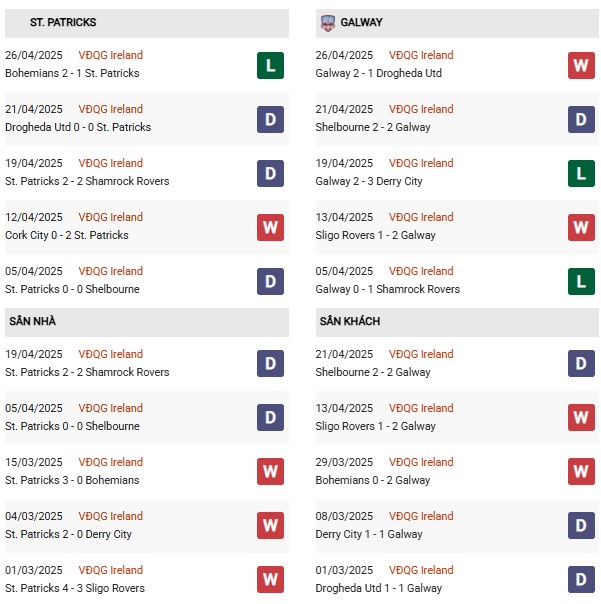Click W badge for St. Patricks 4-3 Sligo Rovers
Viewport: 601px width, 604px height.
[x=270, y=579]
